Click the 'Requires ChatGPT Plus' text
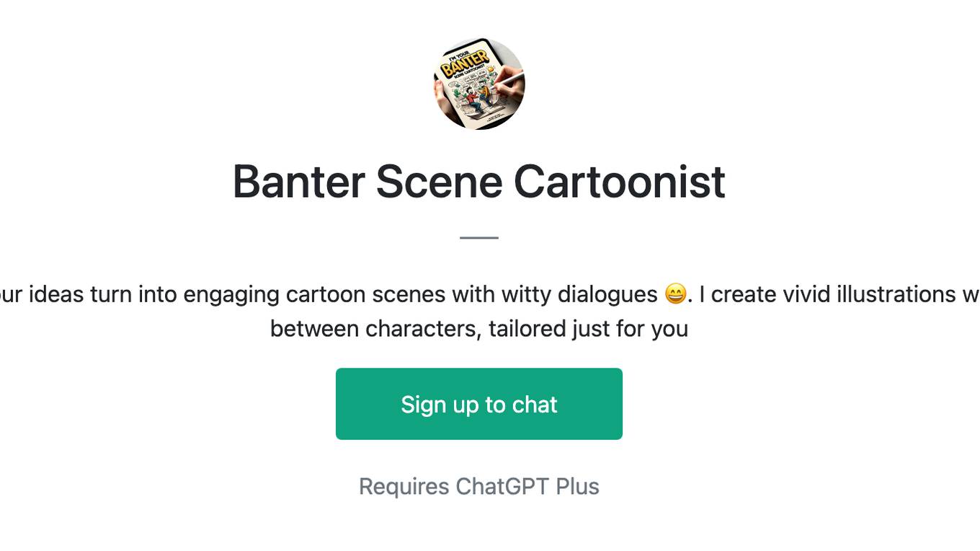The height and width of the screenshot is (551, 980). coord(479,486)
